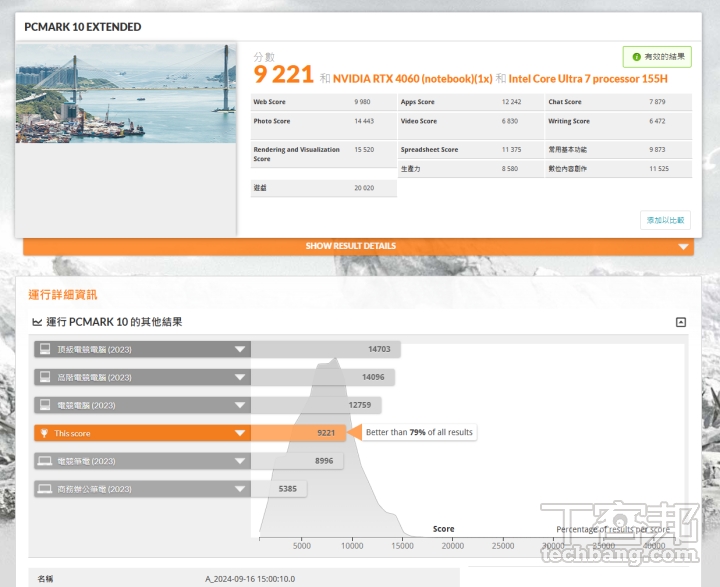Click the laptop icon on the 8996 score bar
Image resolution: width=720 pixels, height=587 pixels.
point(44,461)
